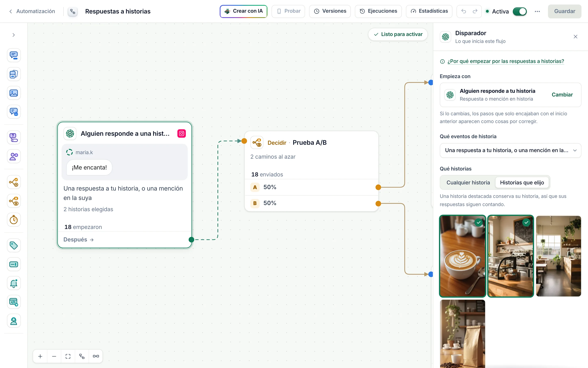Select the Prueba A/B decision node title
The width and height of the screenshot is (588, 368).
pyautogui.click(x=309, y=143)
